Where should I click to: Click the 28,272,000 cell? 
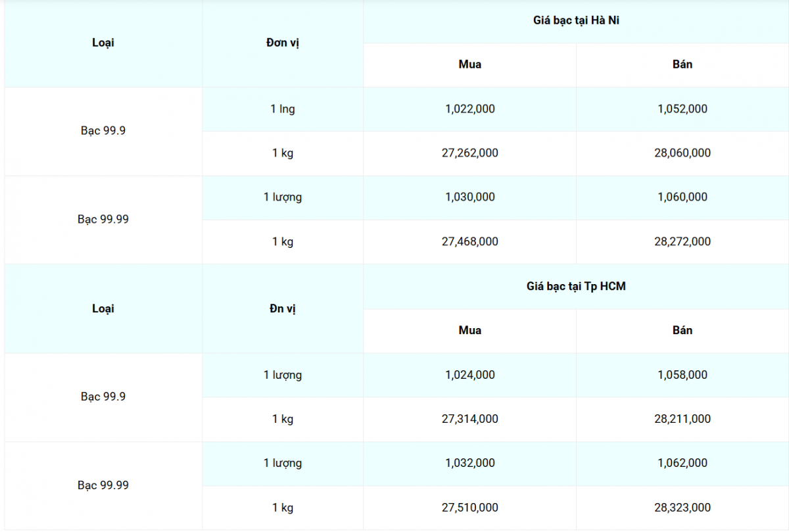[682, 241]
